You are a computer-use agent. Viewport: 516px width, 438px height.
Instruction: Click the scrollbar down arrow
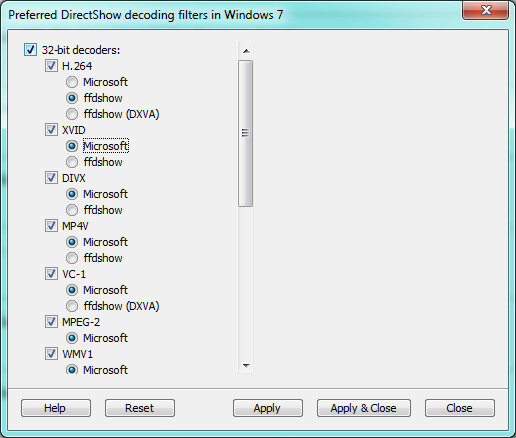pos(246,366)
